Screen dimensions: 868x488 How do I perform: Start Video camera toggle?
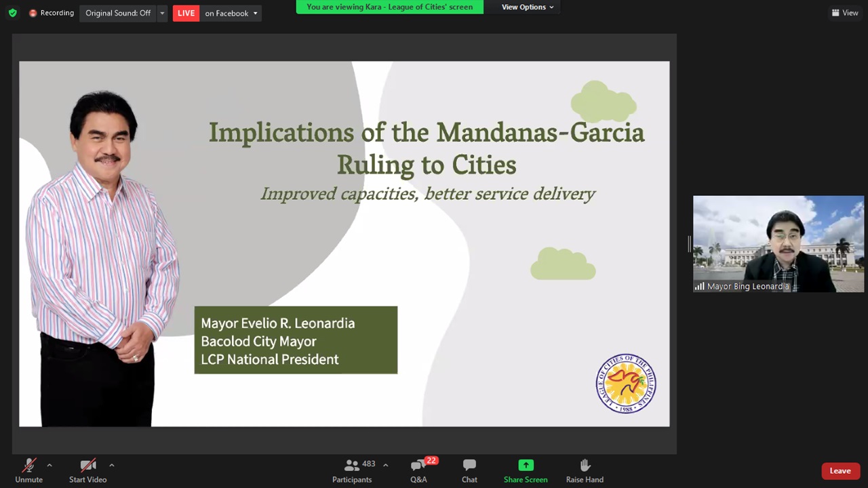(87, 470)
